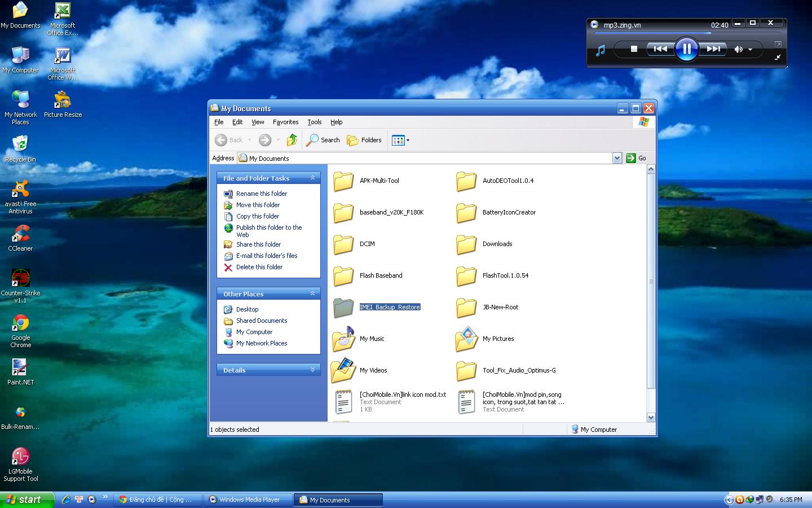Viewport: 812px width, 508px height.
Task: Collapse the File and Folder Tasks panel
Action: (x=312, y=178)
